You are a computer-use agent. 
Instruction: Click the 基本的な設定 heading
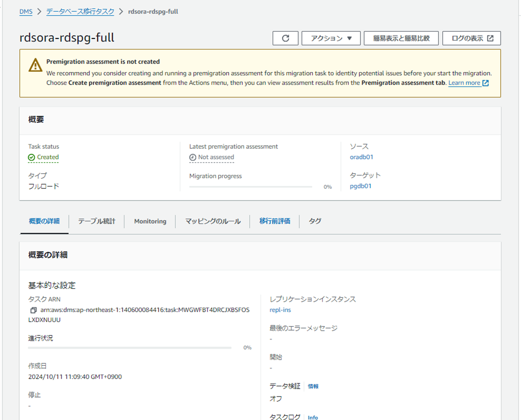tap(52, 285)
